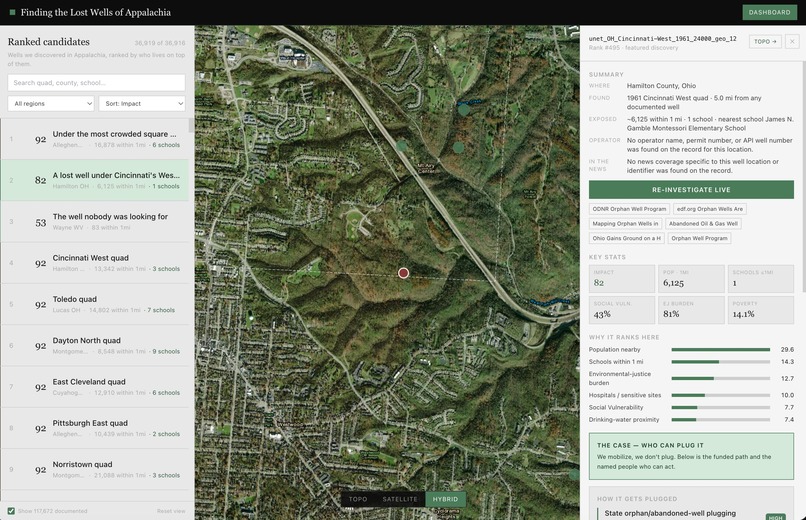Open Abandoned Oil & Gas Well link
The image size is (806, 520).
[703, 224]
